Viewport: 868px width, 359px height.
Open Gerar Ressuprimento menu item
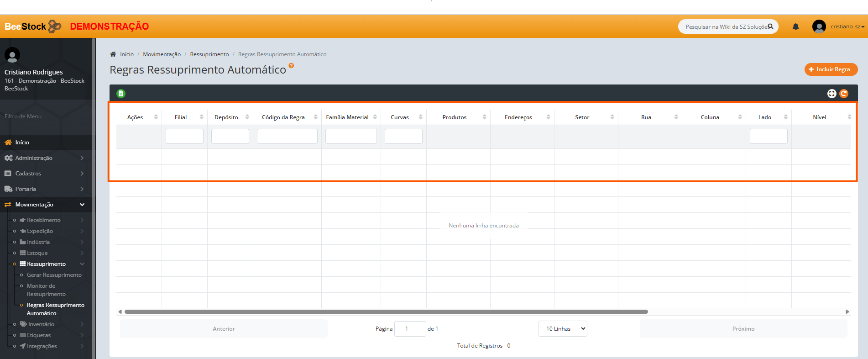54,275
